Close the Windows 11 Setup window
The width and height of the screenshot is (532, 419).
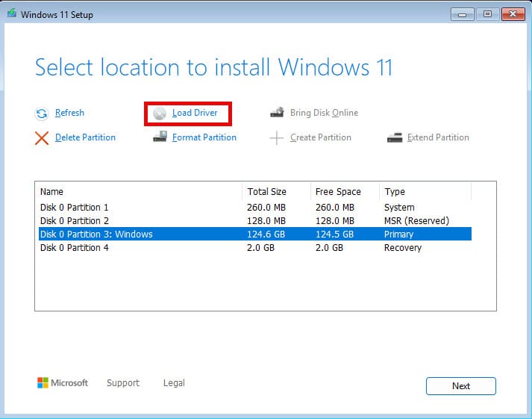[x=513, y=14]
